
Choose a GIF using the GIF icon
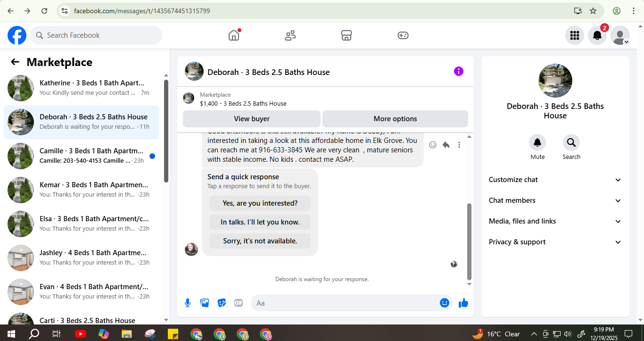[x=239, y=303]
